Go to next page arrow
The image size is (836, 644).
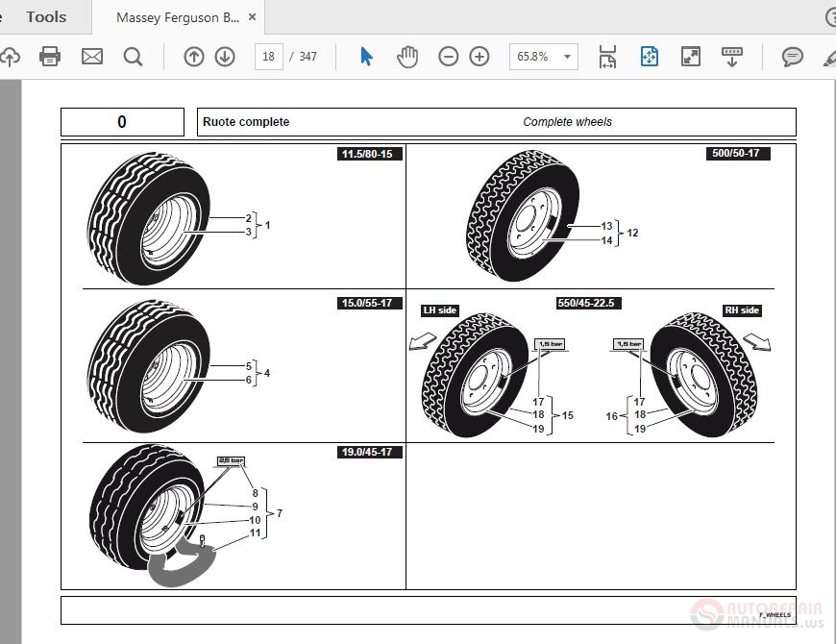[x=225, y=57]
